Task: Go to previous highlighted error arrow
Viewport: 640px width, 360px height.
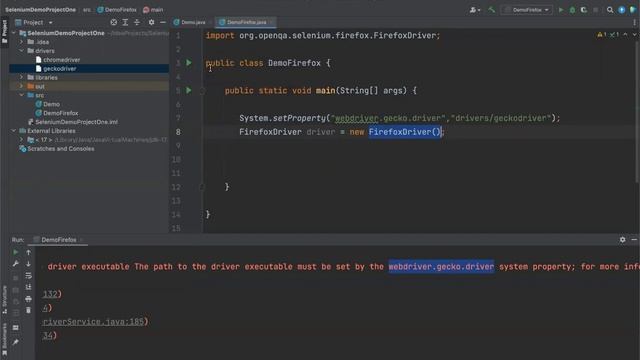Action: point(625,35)
